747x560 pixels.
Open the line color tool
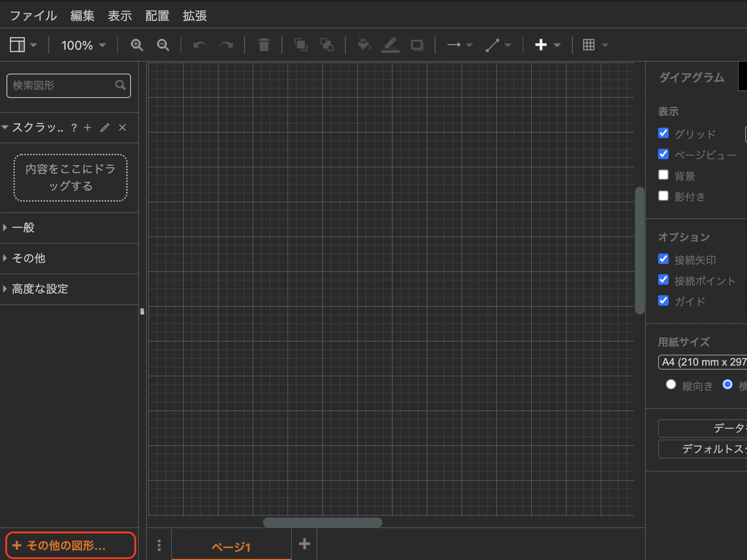click(390, 45)
